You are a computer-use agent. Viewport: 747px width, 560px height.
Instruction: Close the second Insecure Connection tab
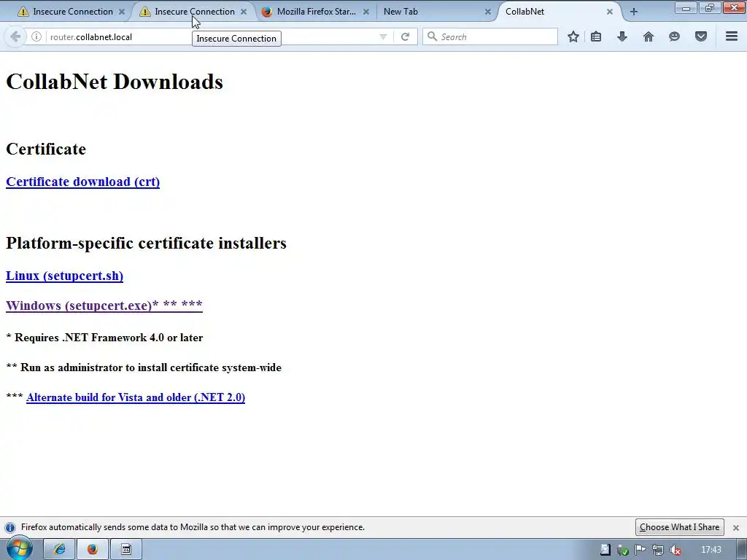tap(244, 12)
